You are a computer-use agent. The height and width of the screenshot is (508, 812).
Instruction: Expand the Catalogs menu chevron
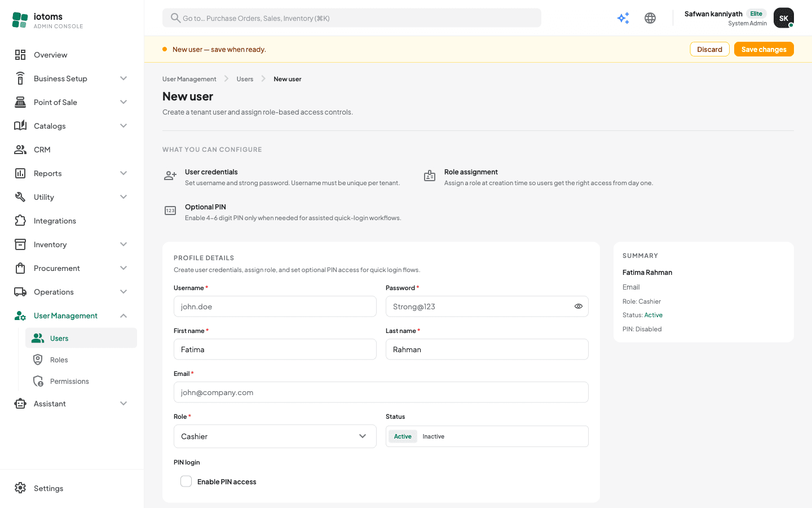pyautogui.click(x=123, y=126)
